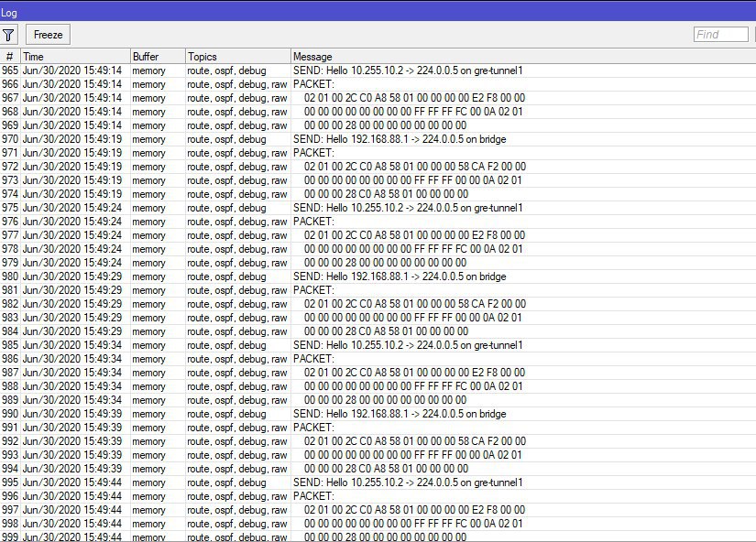Click the Freeze button
The height and width of the screenshot is (542, 756).
[48, 35]
